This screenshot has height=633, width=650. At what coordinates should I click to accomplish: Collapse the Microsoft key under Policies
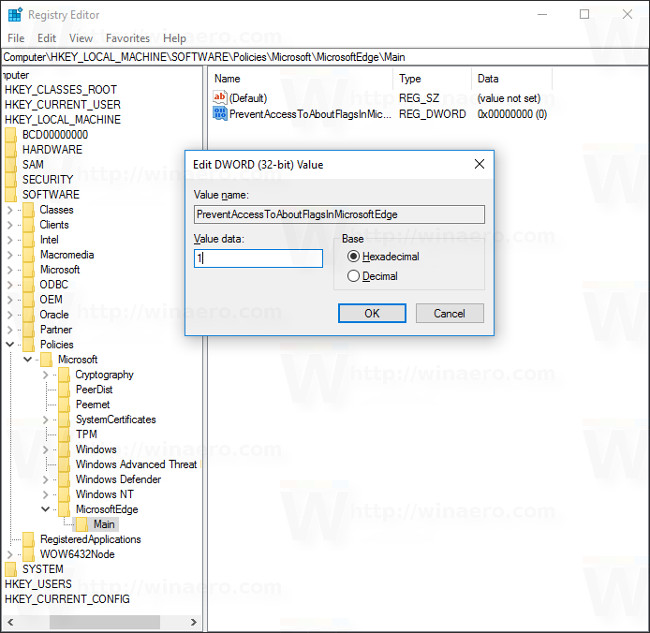(28, 359)
